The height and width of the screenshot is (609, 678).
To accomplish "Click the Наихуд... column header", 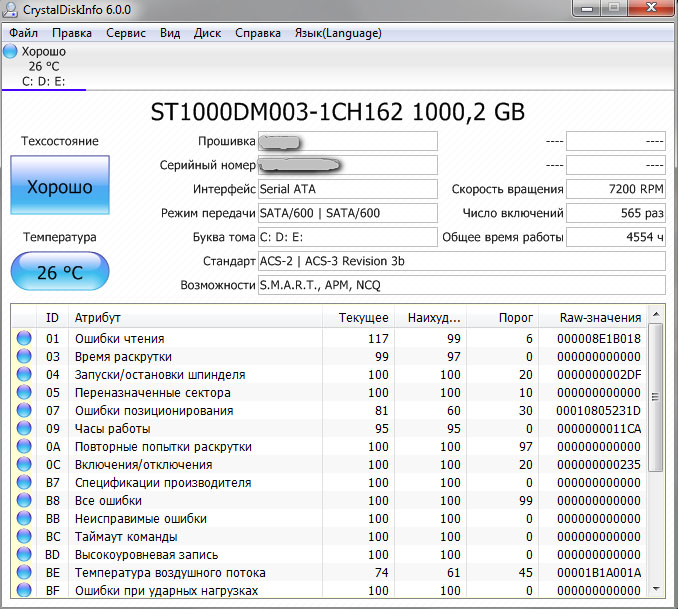I will tap(431, 317).
